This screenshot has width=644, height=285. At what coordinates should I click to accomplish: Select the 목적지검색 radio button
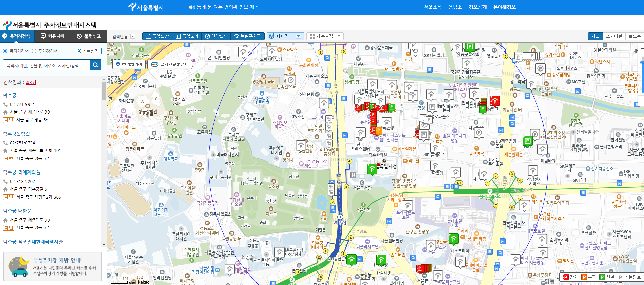[5, 51]
